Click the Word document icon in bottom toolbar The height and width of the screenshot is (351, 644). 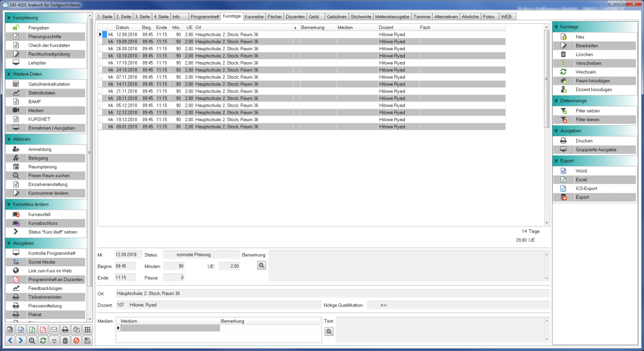[x=21, y=329]
